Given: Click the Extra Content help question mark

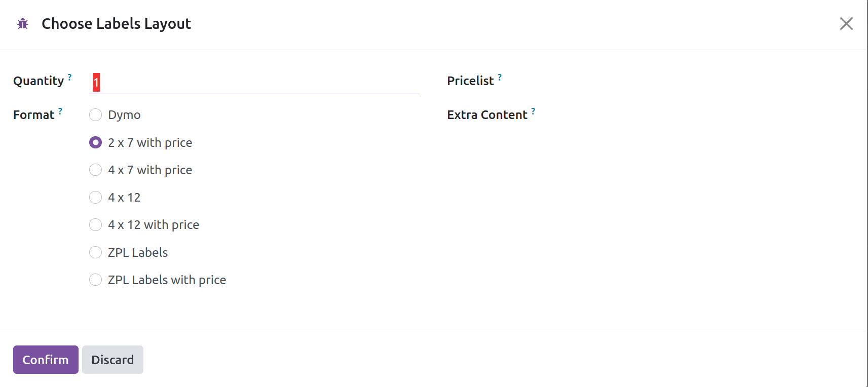Looking at the screenshot, I should click(x=533, y=111).
